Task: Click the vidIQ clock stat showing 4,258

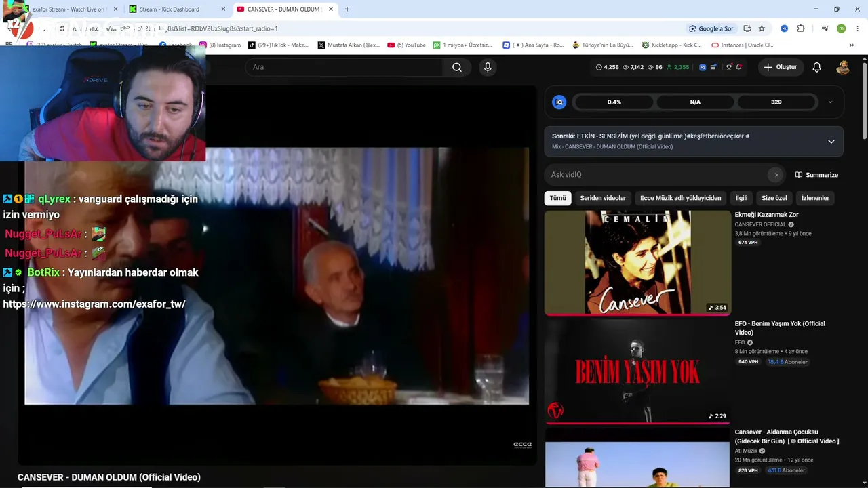Action: pos(608,67)
